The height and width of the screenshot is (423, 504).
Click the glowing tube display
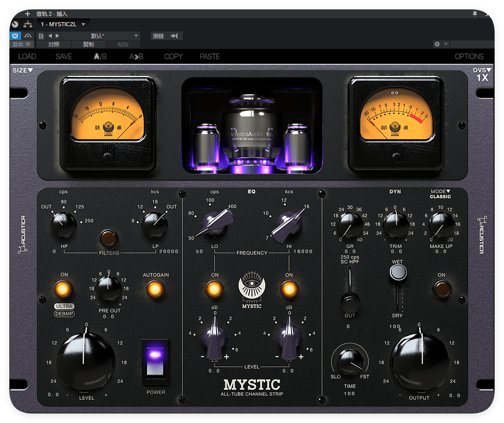252,125
